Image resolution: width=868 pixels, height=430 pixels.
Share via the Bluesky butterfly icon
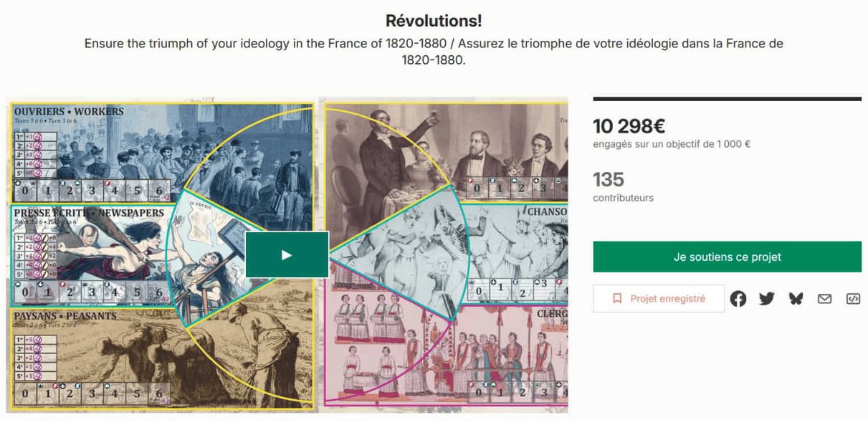[796, 299]
